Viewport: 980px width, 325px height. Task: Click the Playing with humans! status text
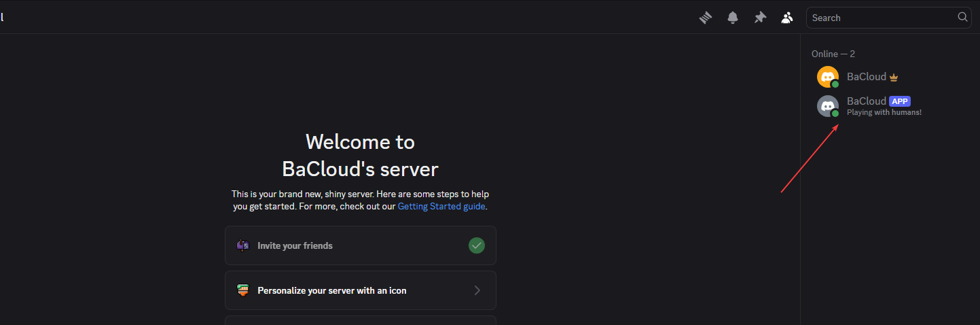coord(884,112)
